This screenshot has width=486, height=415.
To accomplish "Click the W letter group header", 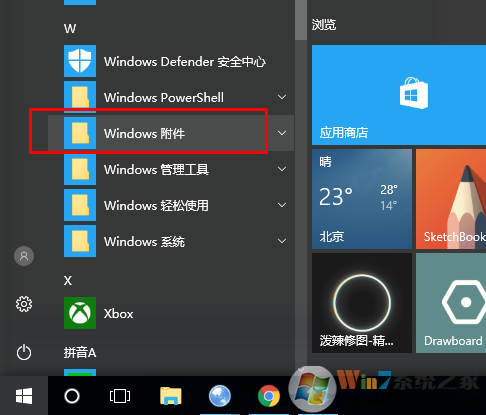I will pos(70,28).
